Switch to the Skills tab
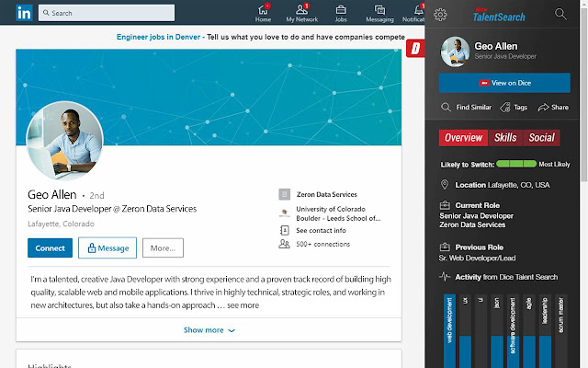 (x=505, y=138)
